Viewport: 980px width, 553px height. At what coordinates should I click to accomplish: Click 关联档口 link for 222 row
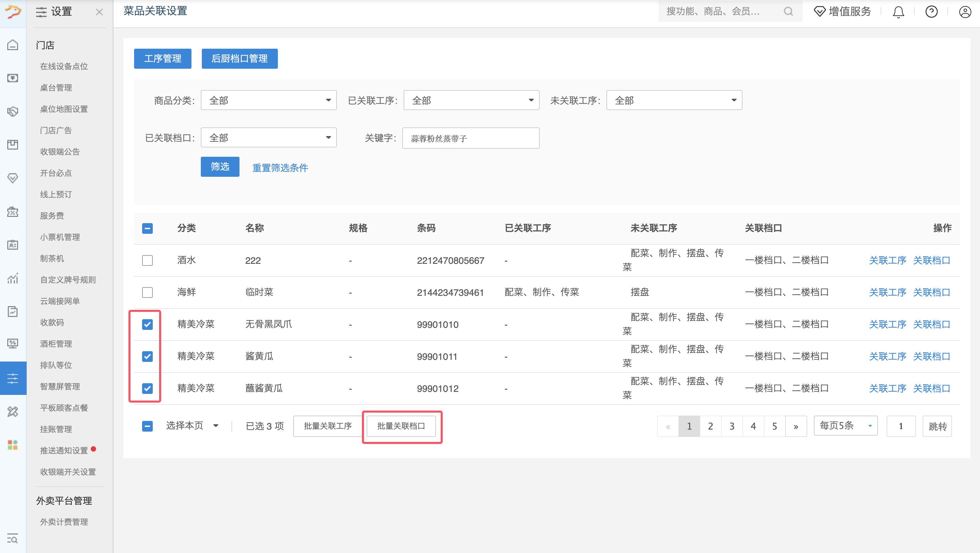point(932,260)
